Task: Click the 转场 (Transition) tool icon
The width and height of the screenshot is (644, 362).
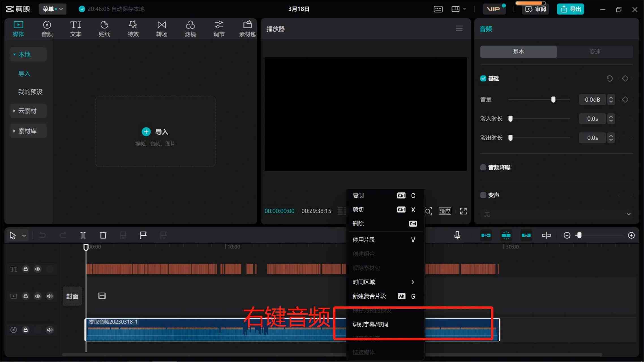Action: coord(162,29)
